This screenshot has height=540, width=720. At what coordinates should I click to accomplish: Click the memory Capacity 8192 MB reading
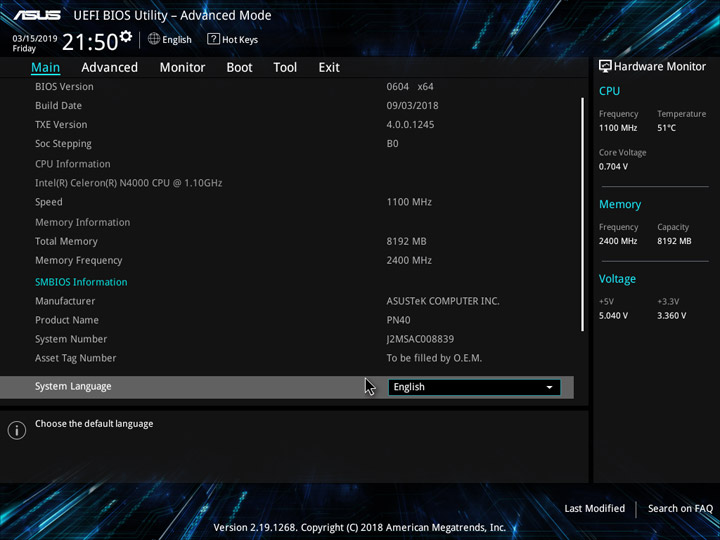pos(674,241)
